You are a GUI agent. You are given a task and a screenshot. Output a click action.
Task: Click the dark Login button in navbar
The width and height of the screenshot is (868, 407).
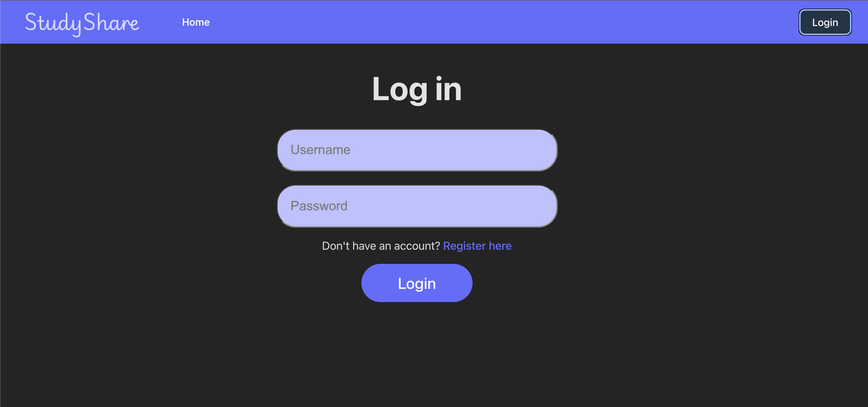(825, 22)
